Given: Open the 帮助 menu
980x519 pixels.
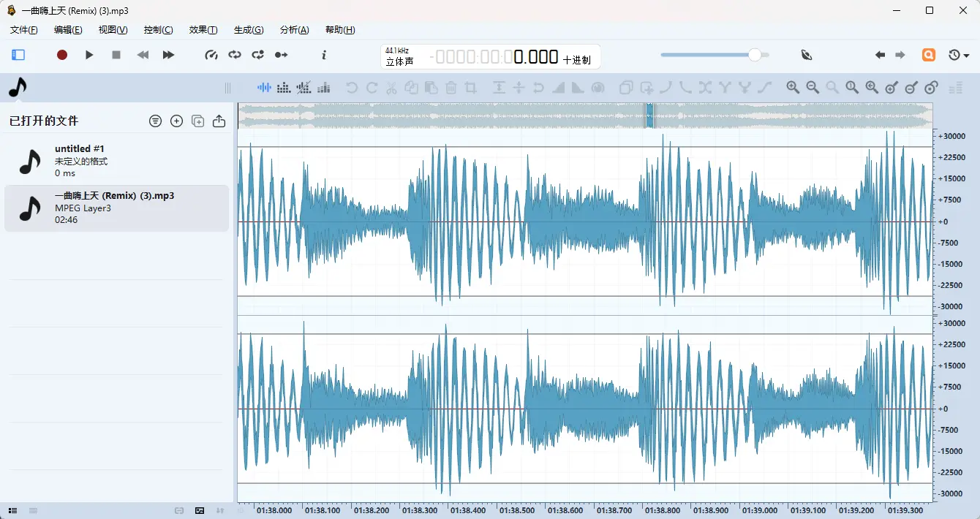Looking at the screenshot, I should [340, 30].
